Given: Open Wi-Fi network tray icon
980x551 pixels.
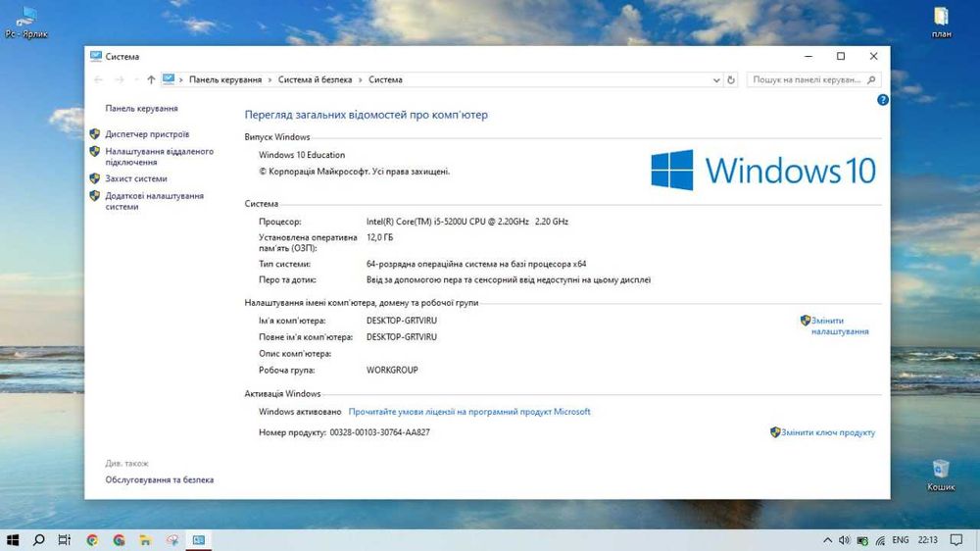Looking at the screenshot, I should click(880, 540).
